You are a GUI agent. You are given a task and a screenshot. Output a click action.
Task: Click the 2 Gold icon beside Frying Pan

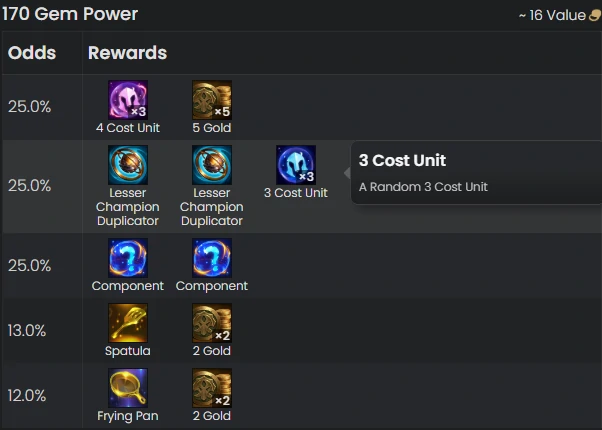[212, 388]
